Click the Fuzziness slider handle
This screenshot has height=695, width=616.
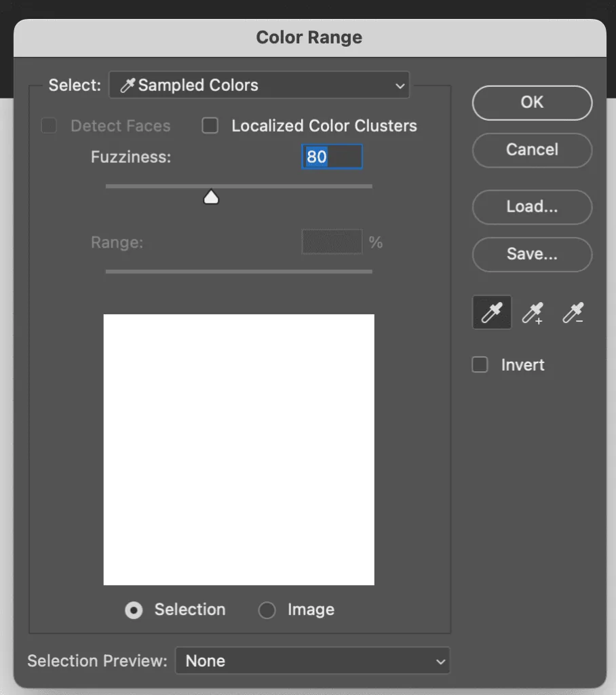coord(211,197)
